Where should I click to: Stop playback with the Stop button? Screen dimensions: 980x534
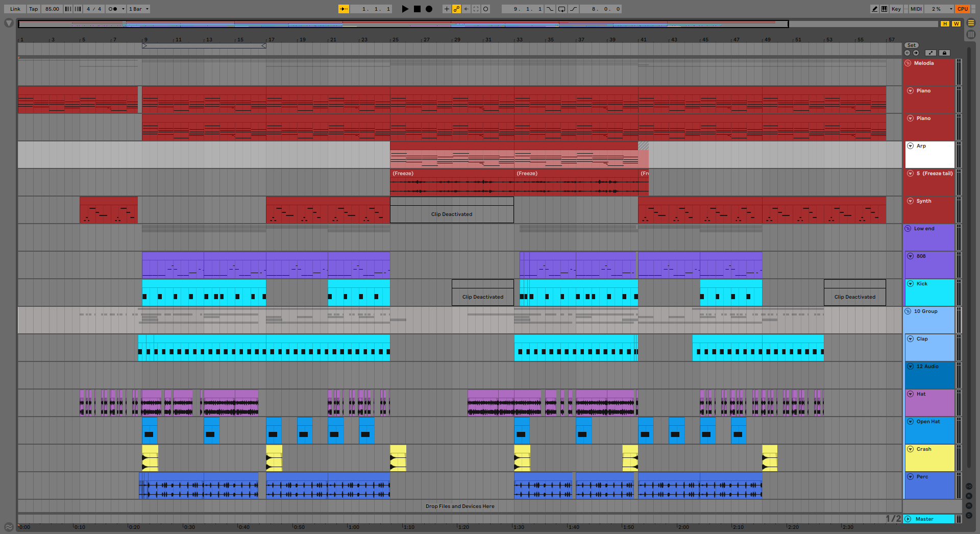[417, 9]
